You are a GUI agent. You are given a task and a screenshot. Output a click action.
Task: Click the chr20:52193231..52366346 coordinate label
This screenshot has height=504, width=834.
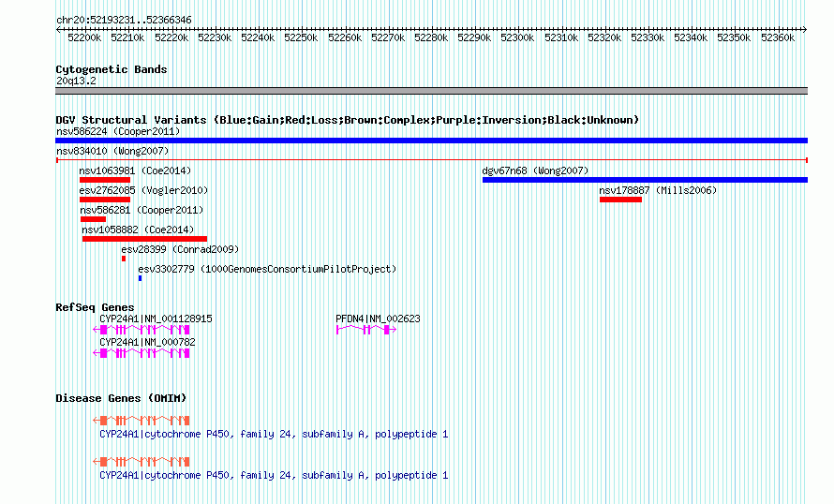(x=124, y=20)
